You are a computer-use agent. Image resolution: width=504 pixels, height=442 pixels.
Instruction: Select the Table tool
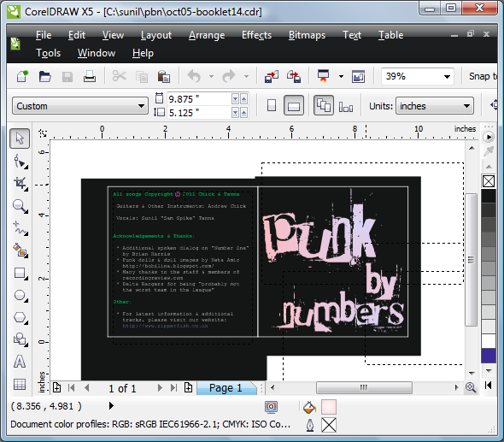point(20,384)
